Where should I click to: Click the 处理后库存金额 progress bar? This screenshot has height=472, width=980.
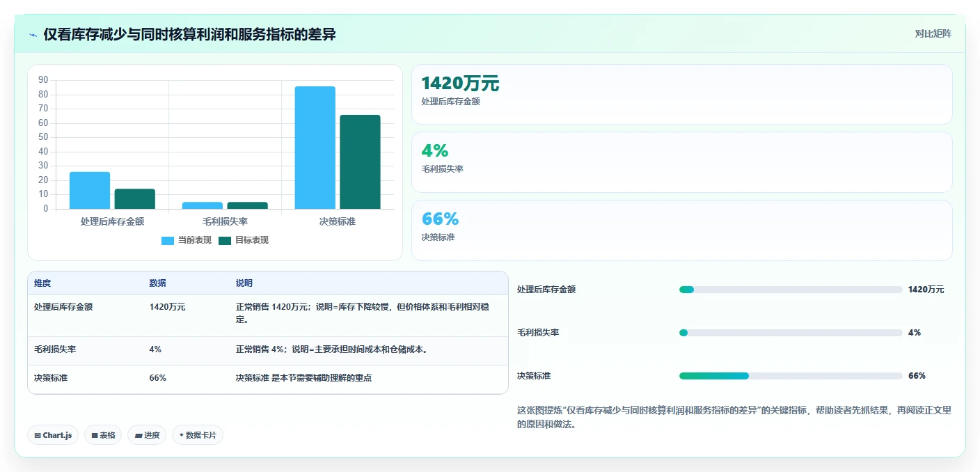[791, 290]
